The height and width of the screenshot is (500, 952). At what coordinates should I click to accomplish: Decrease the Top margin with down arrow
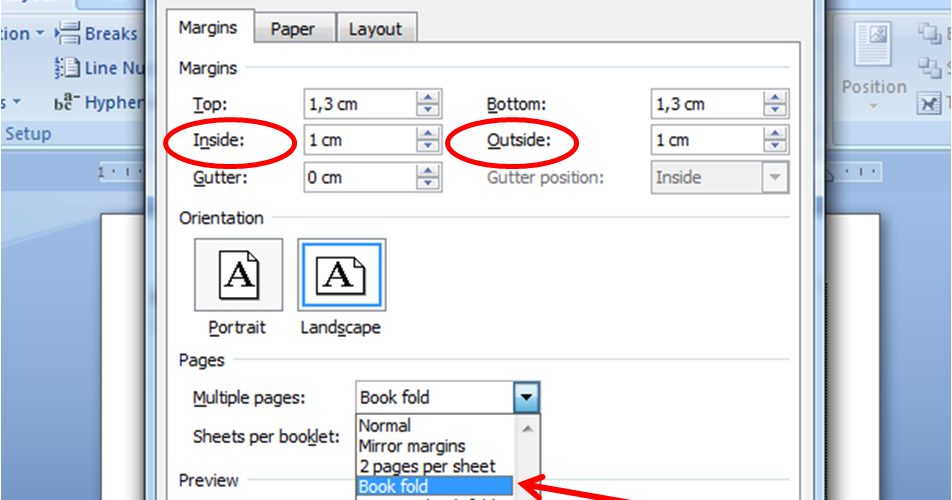click(428, 110)
